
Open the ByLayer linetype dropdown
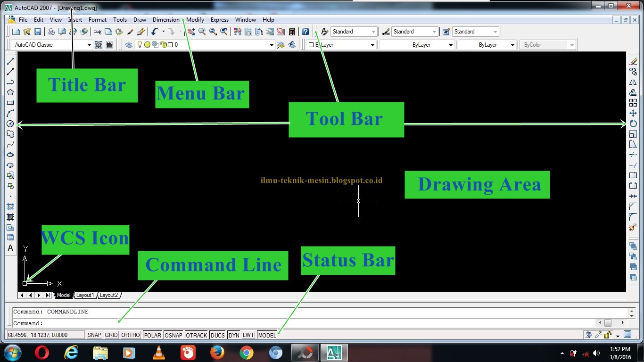[450, 44]
